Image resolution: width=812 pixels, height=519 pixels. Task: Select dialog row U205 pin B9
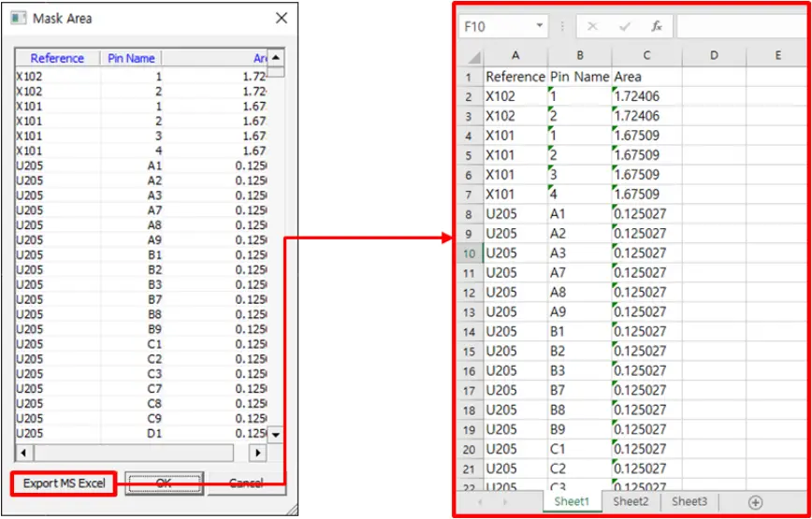click(x=141, y=329)
